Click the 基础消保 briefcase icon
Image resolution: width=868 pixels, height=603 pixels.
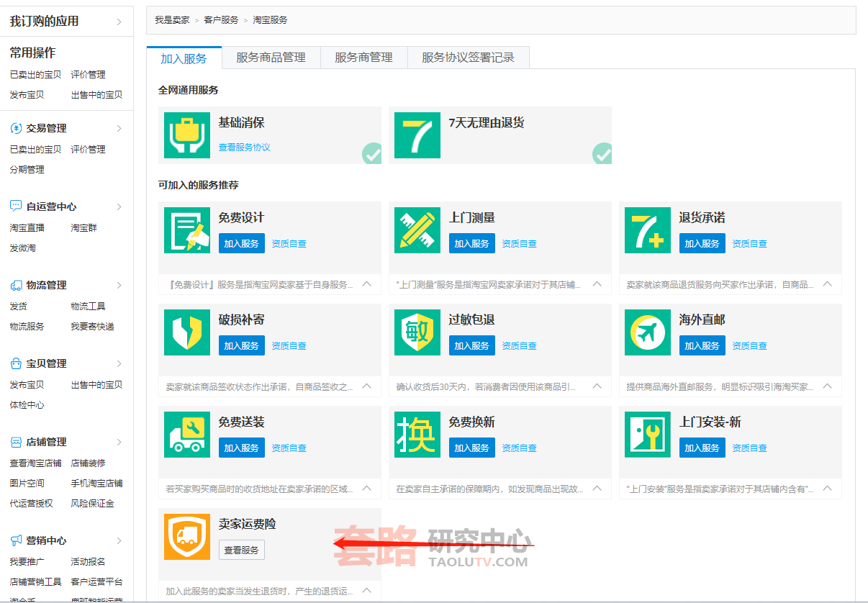pos(187,135)
